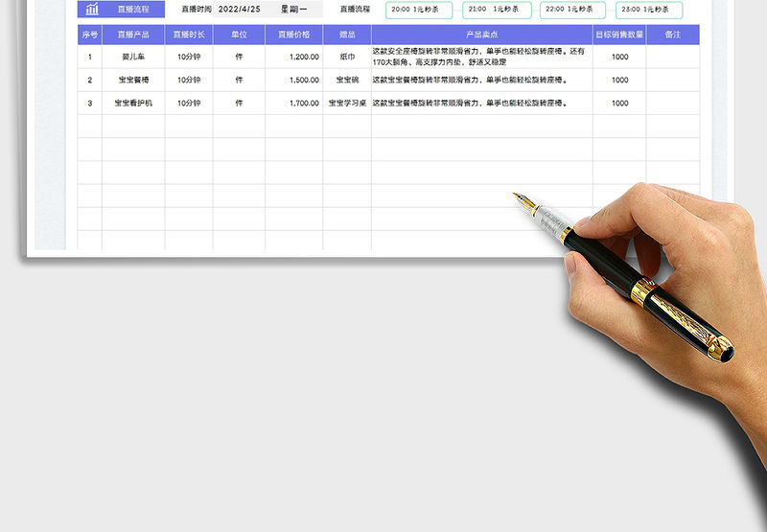767x532 pixels.
Task: Click the 序号 column header
Action: [90, 35]
